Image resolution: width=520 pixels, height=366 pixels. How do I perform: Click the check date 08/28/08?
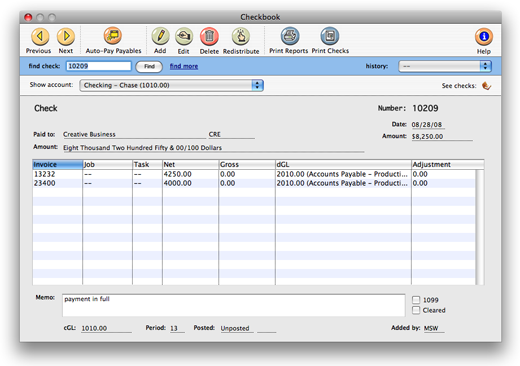pyautogui.click(x=427, y=124)
